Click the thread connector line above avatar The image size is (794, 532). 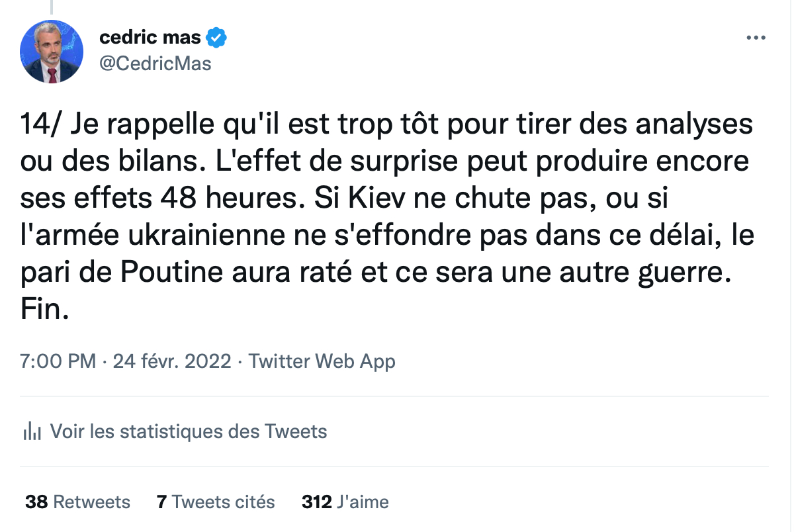52,7
